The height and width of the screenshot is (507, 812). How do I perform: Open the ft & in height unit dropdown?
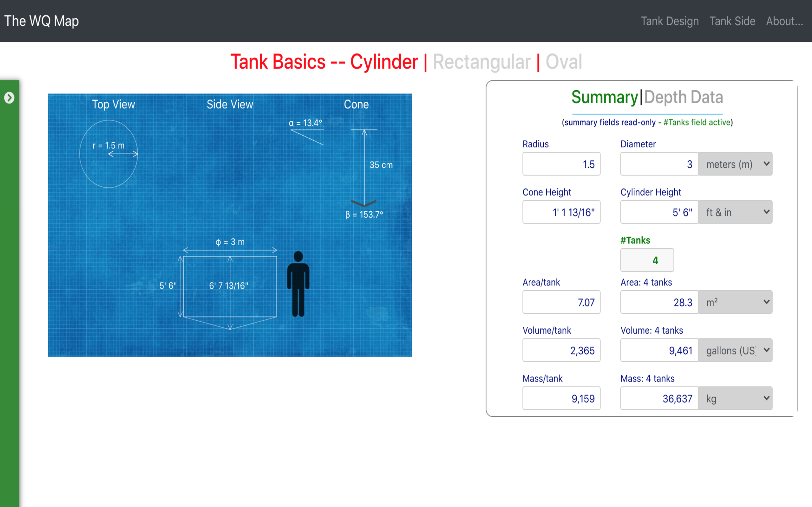[735, 212]
